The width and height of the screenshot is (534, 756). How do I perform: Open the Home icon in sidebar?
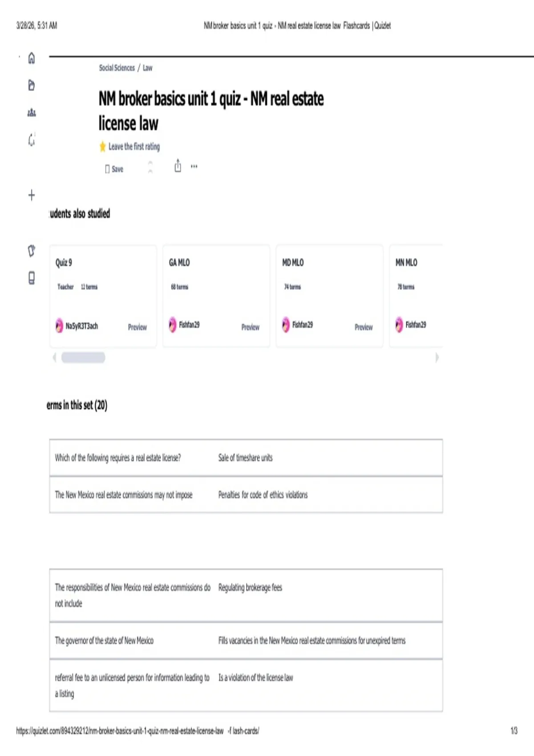click(32, 58)
